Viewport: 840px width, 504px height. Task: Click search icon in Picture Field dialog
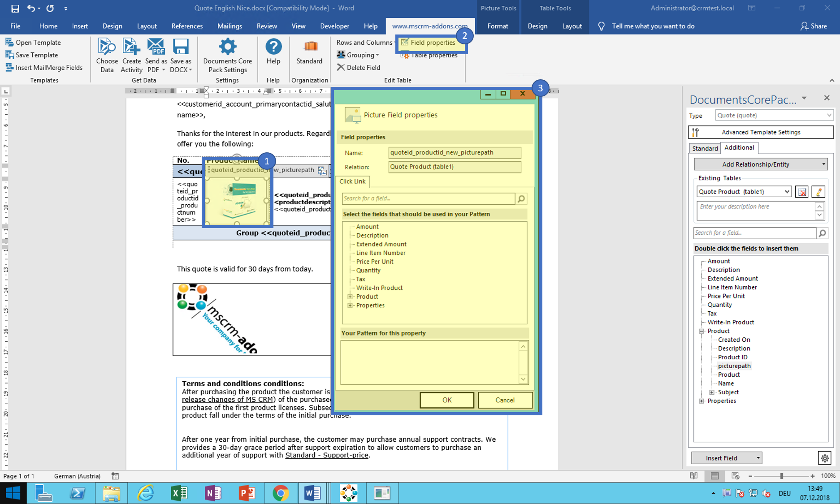coord(521,198)
